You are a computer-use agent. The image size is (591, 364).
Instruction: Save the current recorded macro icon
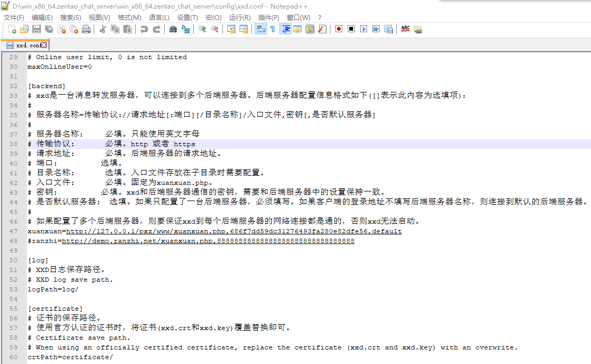[389, 30]
